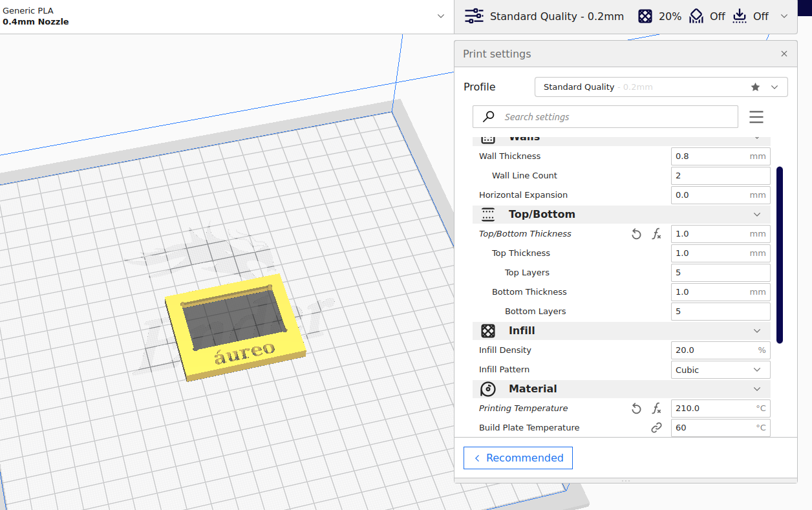Click the print settings sliders icon
The image size is (812, 510).
(x=474, y=16)
